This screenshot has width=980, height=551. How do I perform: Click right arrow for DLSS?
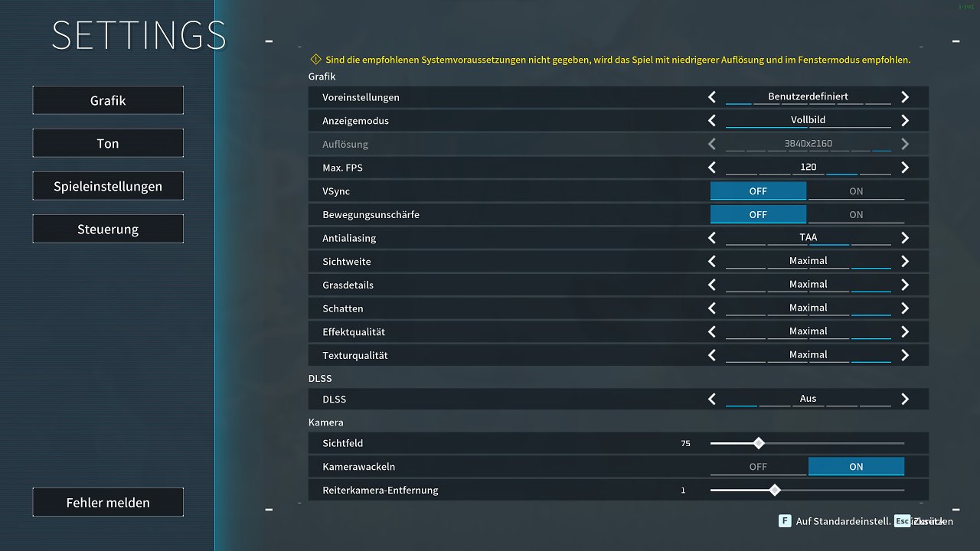coord(905,399)
